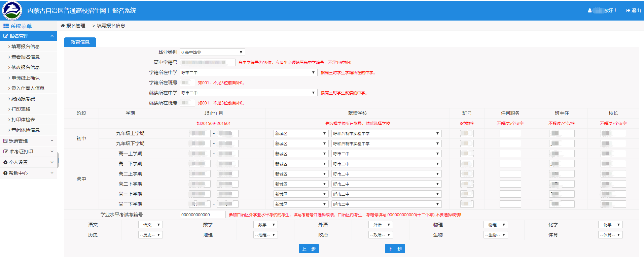Open the 毕业类别 dropdown
Image resolution: width=644 pixels, height=261 pixels.
tap(212, 52)
